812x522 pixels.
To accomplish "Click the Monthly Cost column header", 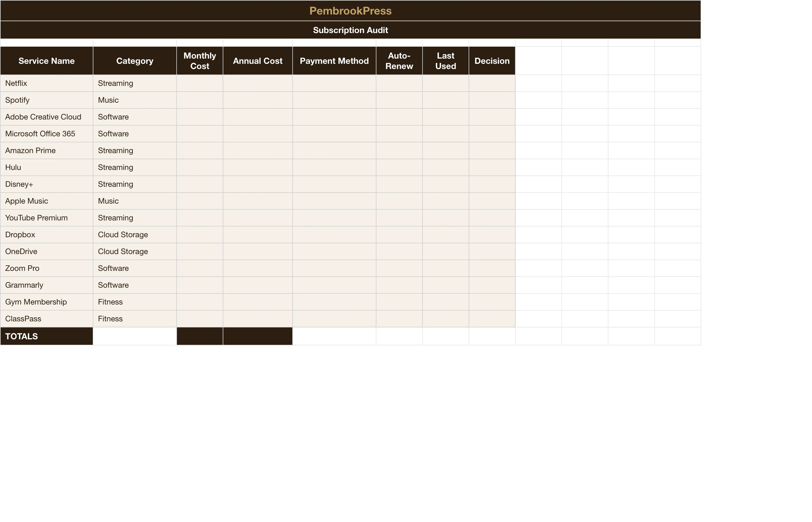I will coord(200,61).
